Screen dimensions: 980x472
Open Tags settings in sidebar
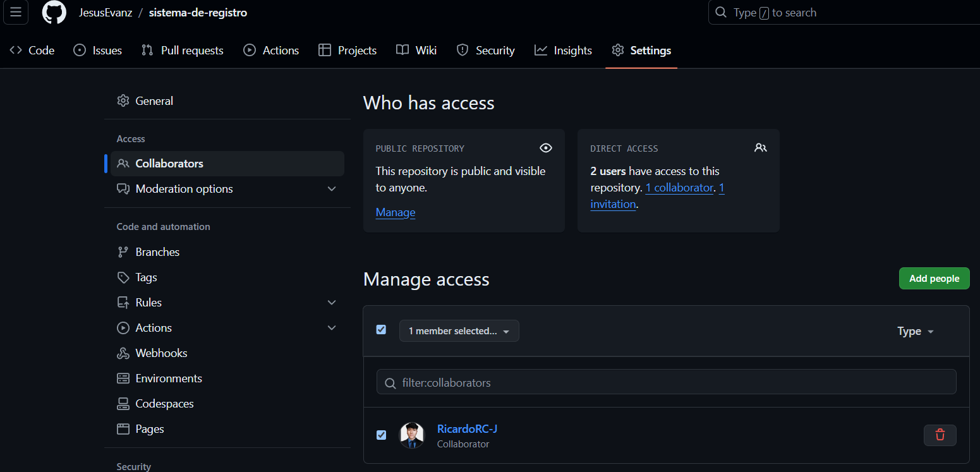(x=227, y=277)
